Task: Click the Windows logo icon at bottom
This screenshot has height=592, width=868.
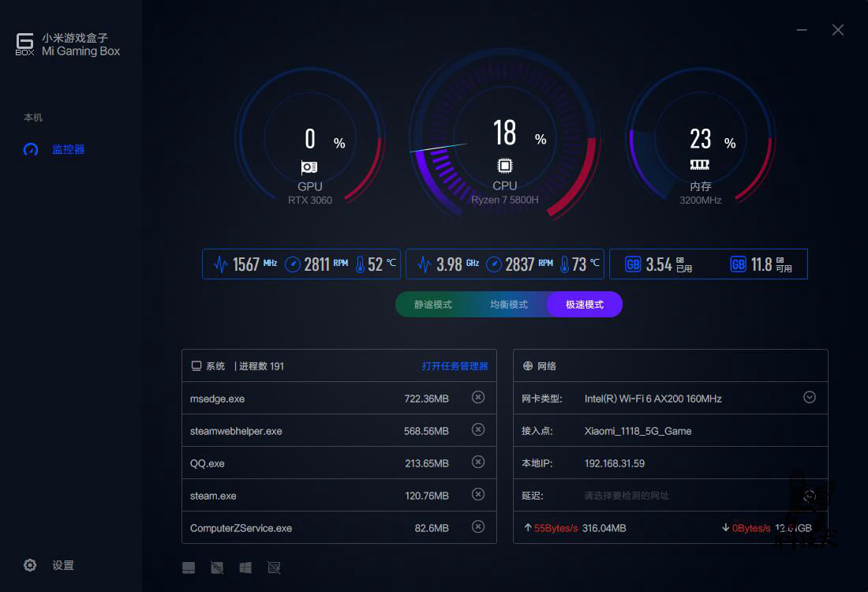Action: pyautogui.click(x=245, y=567)
